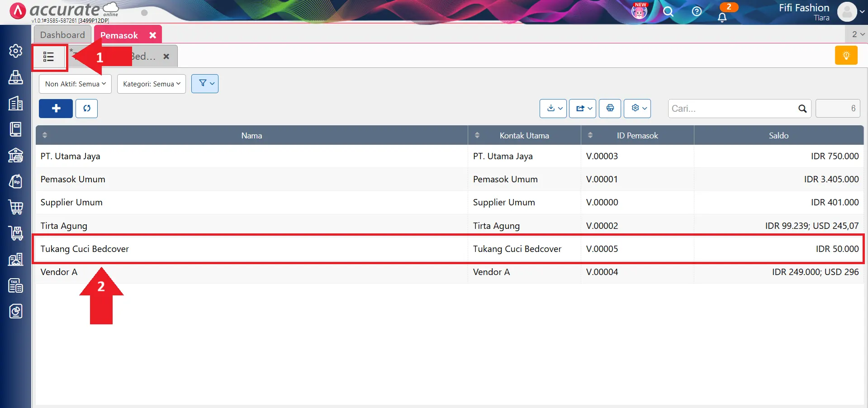The width and height of the screenshot is (868, 408).
Task: Open the shopping cart sidebar module
Action: pos(16,207)
